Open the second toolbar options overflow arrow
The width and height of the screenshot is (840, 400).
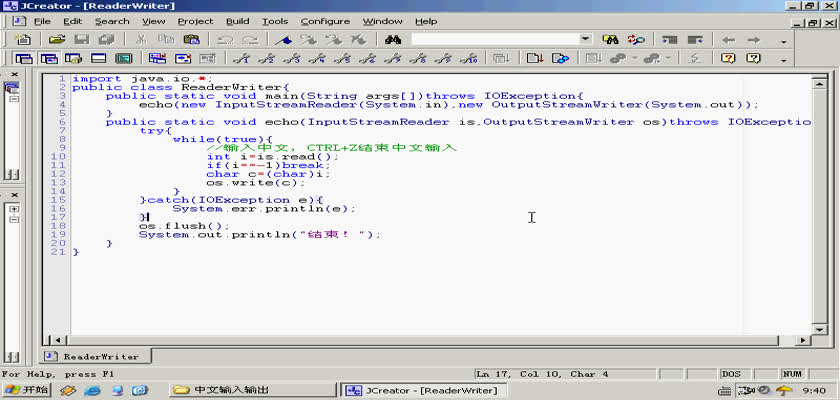(783, 60)
